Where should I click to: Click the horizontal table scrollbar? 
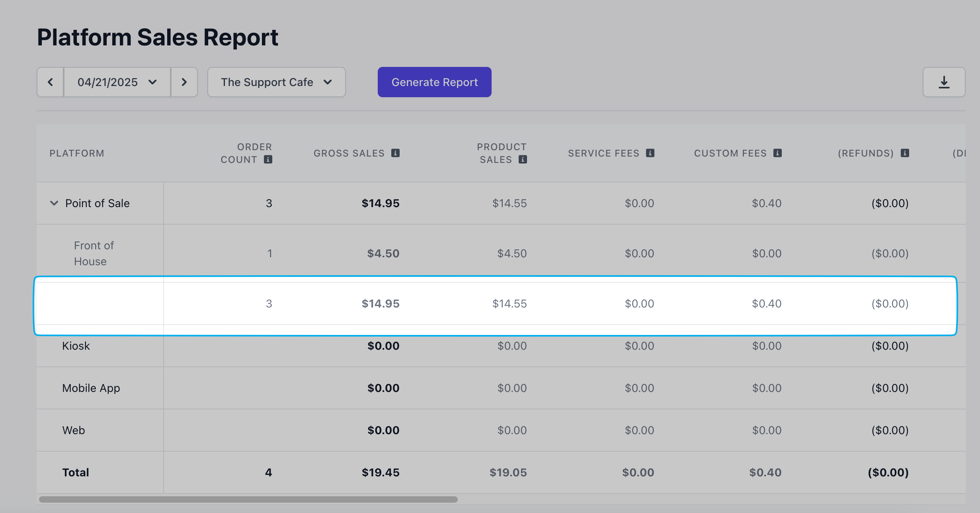pos(248,499)
